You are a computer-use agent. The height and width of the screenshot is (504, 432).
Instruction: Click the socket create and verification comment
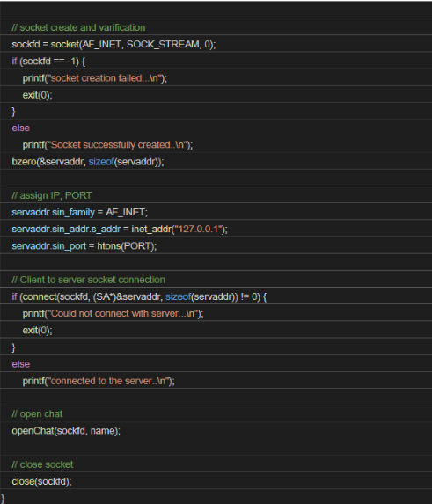(x=78, y=27)
